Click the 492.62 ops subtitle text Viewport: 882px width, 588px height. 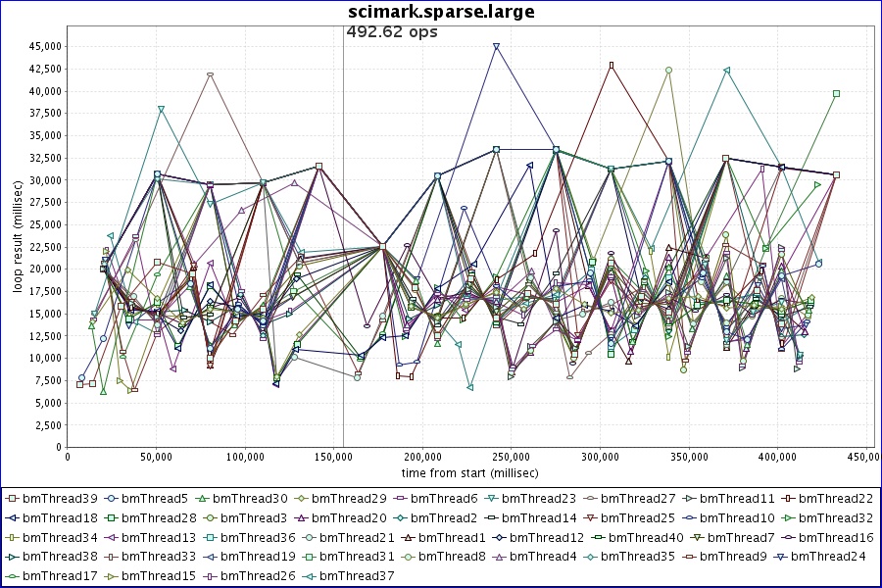point(392,31)
